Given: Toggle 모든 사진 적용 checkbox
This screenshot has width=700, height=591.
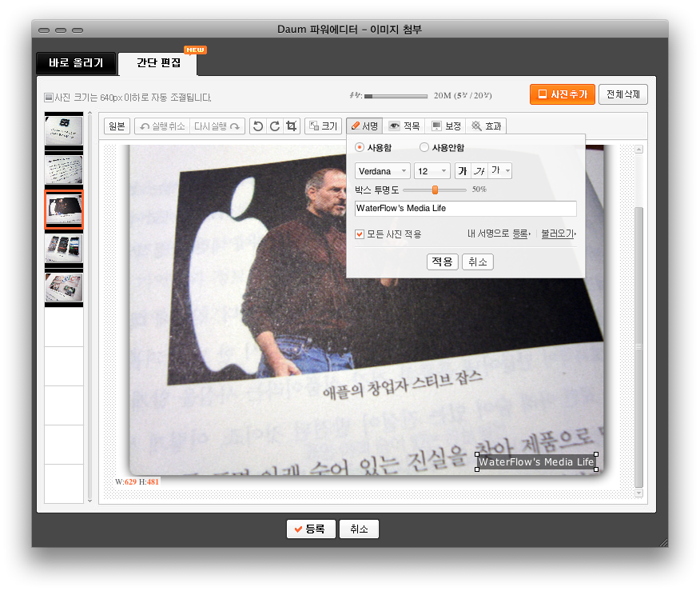Looking at the screenshot, I should 360,234.
